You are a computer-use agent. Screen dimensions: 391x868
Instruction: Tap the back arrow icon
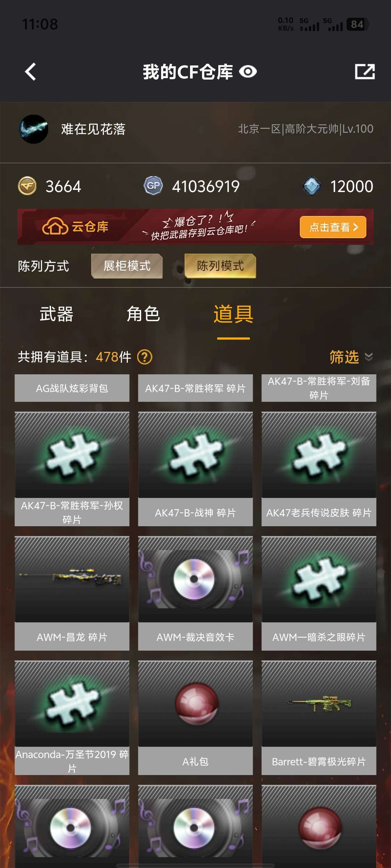[30, 72]
